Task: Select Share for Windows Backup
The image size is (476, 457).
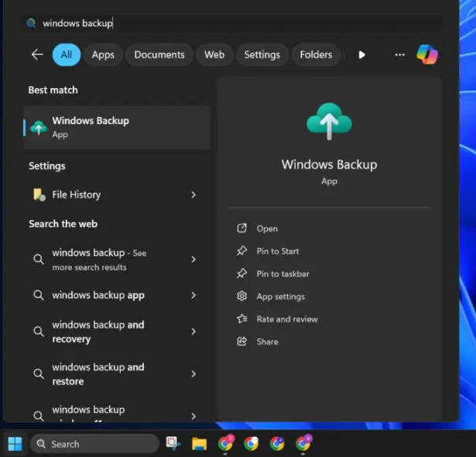Action: (x=268, y=342)
